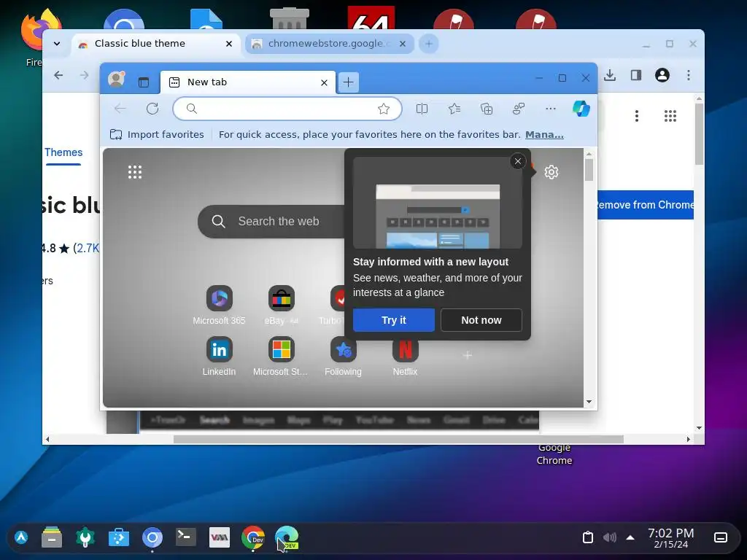Open Manage favorites link
The width and height of the screenshot is (747, 560).
(544, 135)
